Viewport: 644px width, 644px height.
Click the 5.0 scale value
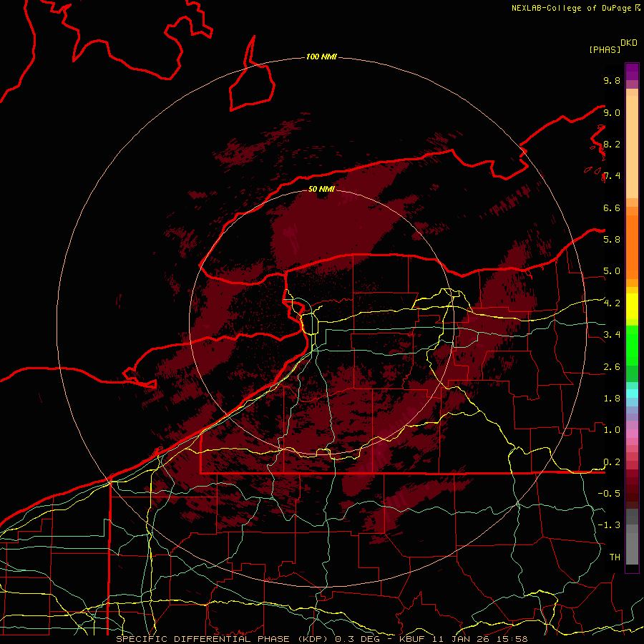[x=612, y=271]
